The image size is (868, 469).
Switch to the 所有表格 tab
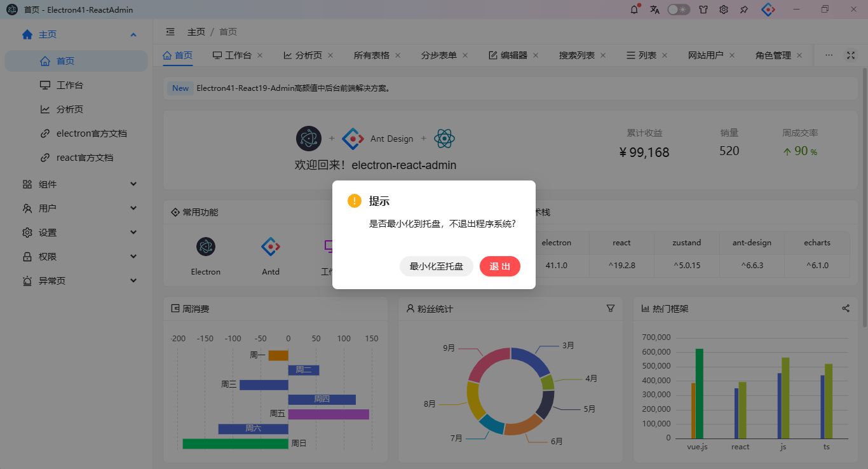(x=372, y=55)
